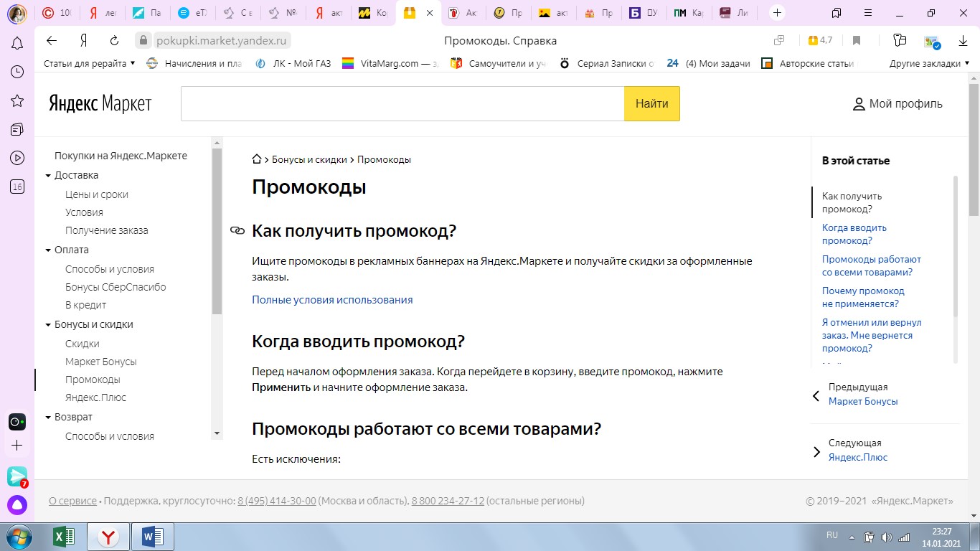Open notifications bell in the sidebar
Image resolution: width=980 pixels, height=551 pixels.
pos(17,44)
